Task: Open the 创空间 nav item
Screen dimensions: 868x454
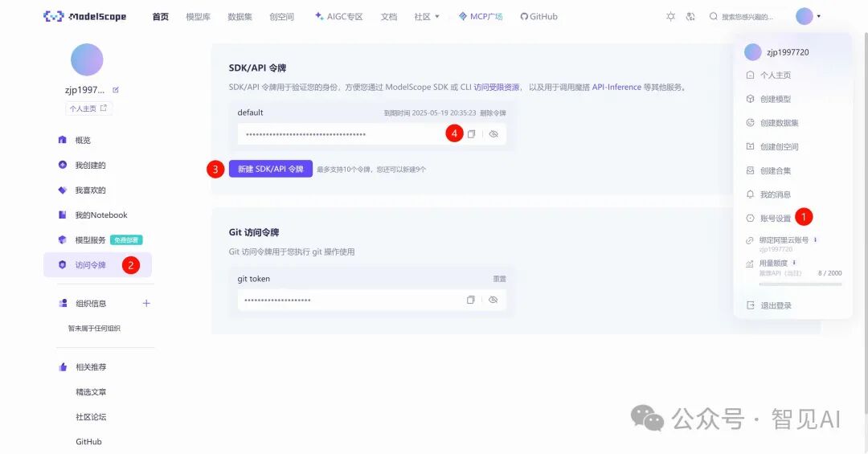Action: 282,17
